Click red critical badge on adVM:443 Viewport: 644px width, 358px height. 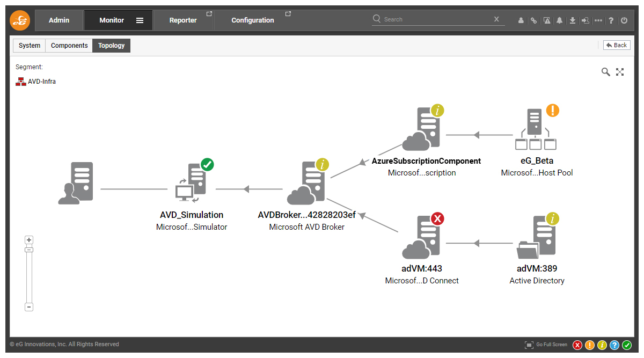438,218
